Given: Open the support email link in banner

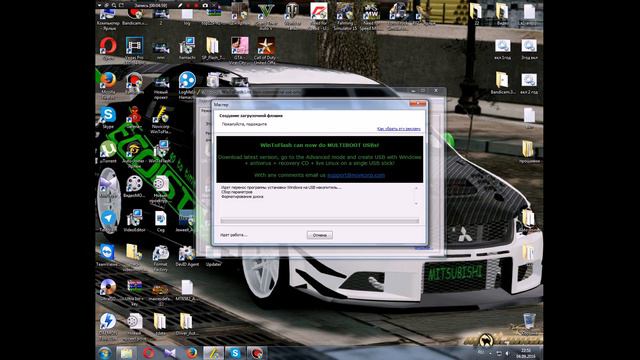Looking at the screenshot, I should pos(356,175).
